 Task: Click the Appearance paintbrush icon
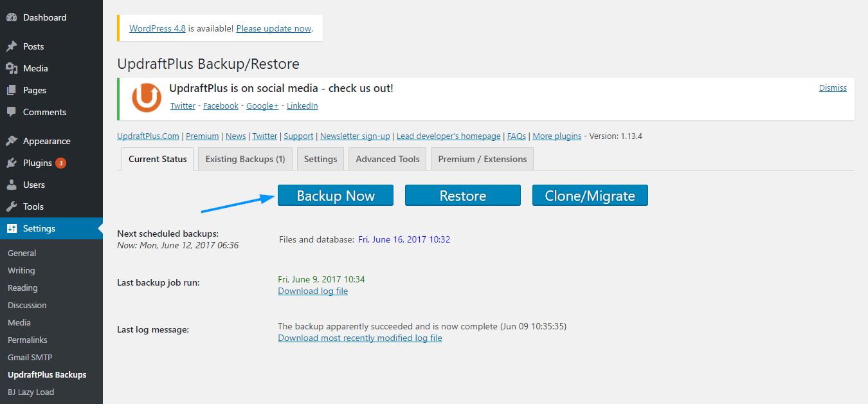[x=12, y=141]
